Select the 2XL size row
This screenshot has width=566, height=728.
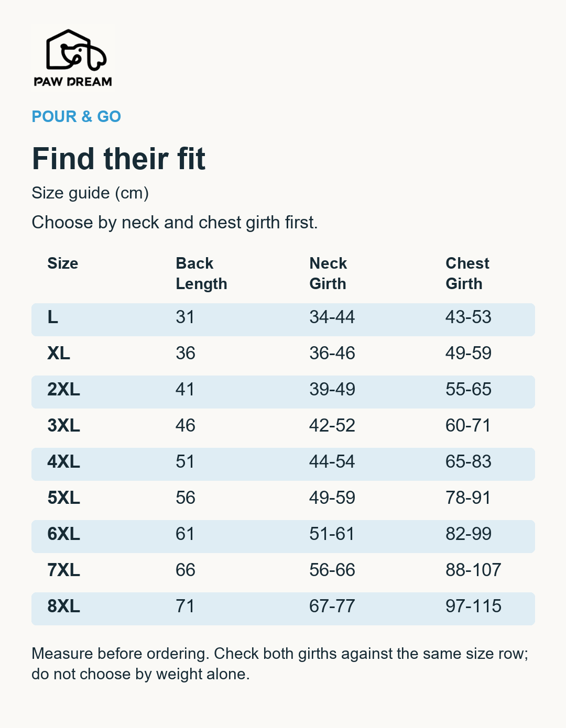click(x=283, y=392)
